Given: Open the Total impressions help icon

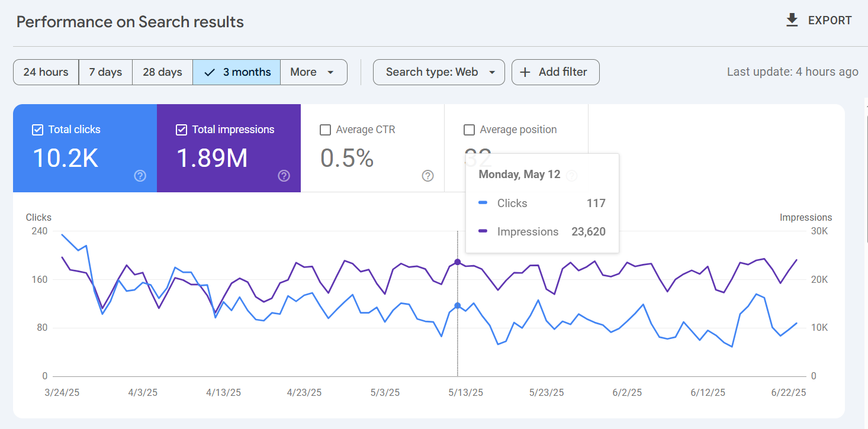Looking at the screenshot, I should (x=284, y=176).
